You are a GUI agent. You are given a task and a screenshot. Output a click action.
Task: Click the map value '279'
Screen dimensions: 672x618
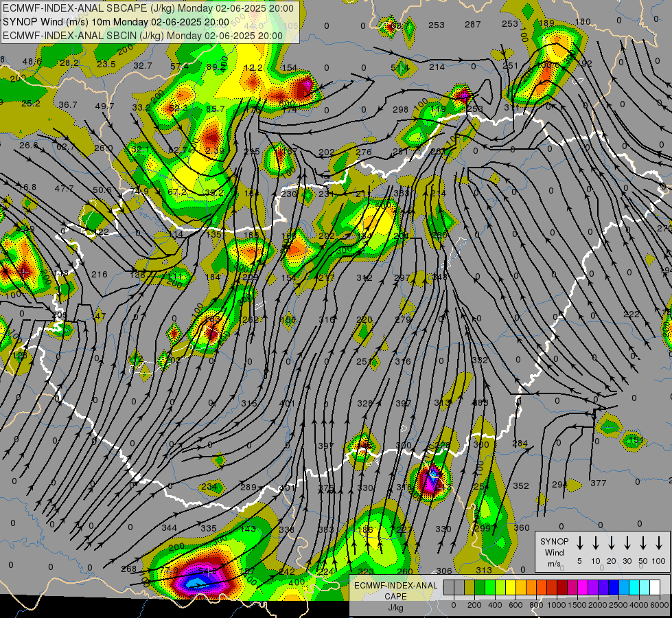[403, 319]
